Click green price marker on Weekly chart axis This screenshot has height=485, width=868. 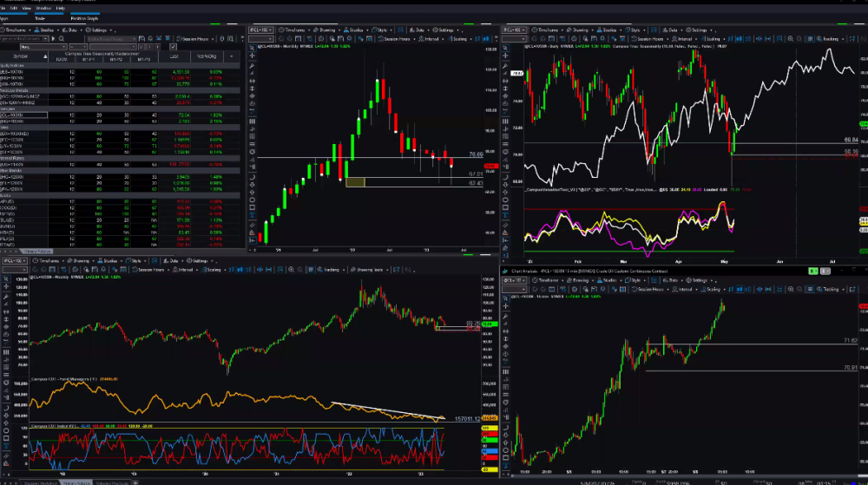(490, 324)
